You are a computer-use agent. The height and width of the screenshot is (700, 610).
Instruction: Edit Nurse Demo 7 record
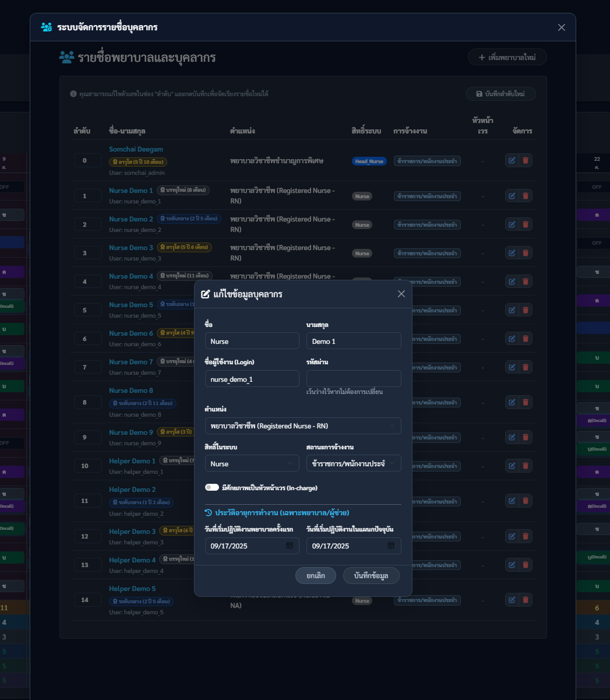click(x=512, y=367)
